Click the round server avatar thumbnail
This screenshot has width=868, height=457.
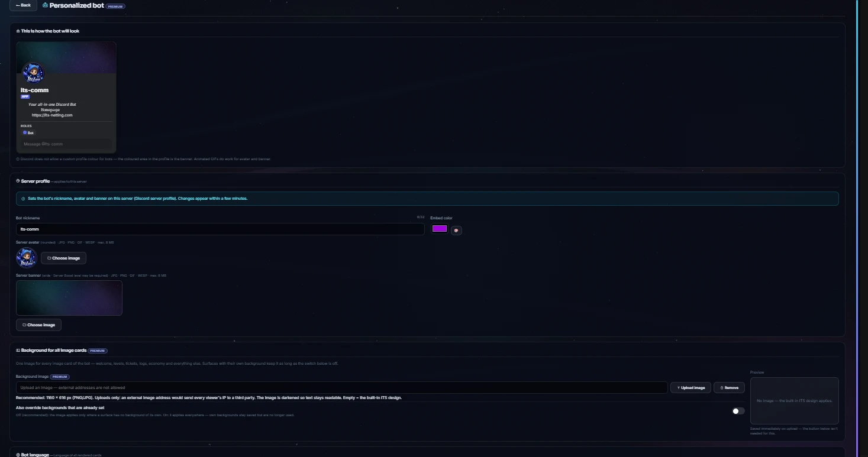pyautogui.click(x=26, y=258)
